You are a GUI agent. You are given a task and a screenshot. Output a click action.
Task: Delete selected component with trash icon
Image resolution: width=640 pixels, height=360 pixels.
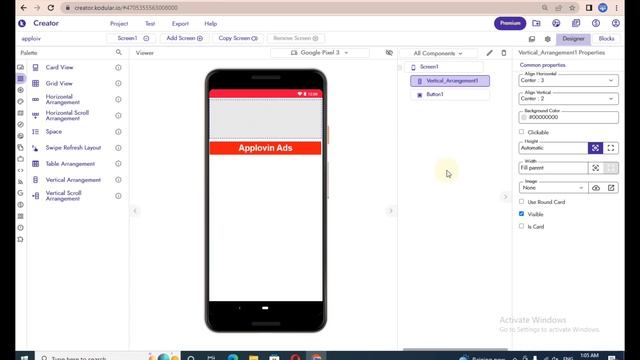click(504, 53)
